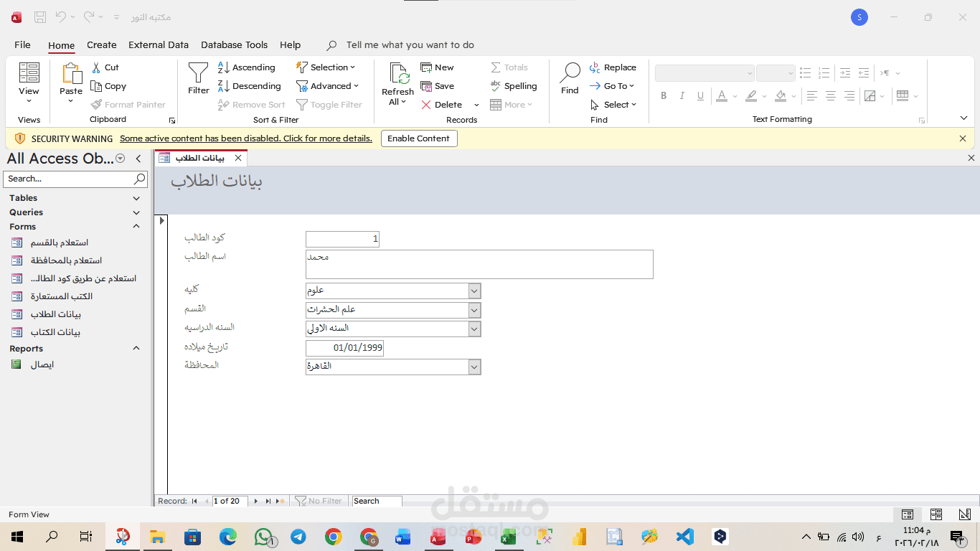Go to first record arrow
This screenshot has height=551, width=980.
(x=194, y=501)
